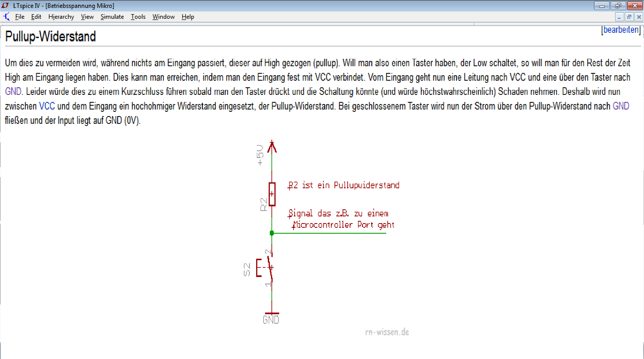This screenshot has height=359, width=644.
Task: Open the Tools menu
Action: click(138, 17)
